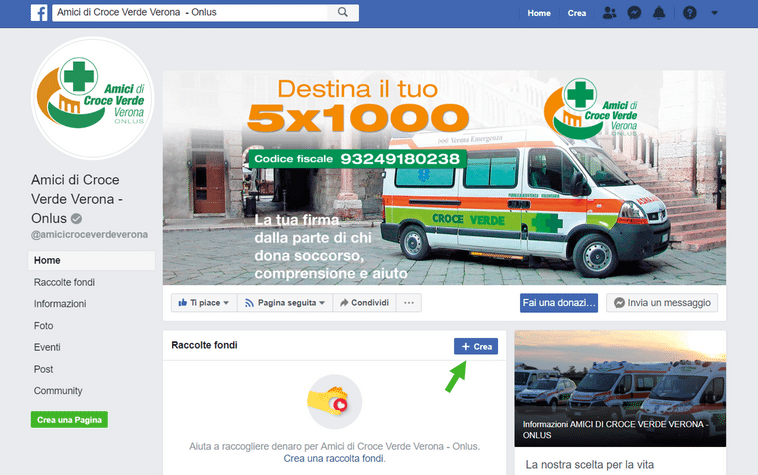This screenshot has width=758, height=475.
Task: Click Invia un messaggio button
Action: (662, 303)
